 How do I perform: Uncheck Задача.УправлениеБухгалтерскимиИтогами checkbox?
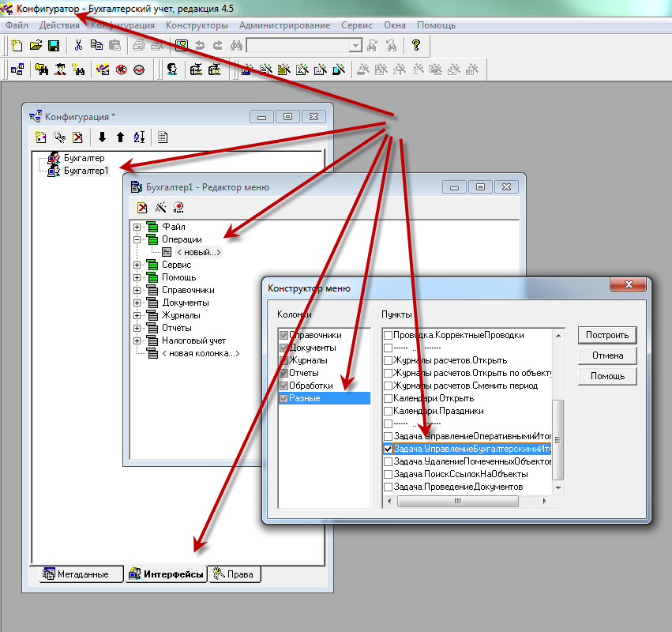coord(388,449)
